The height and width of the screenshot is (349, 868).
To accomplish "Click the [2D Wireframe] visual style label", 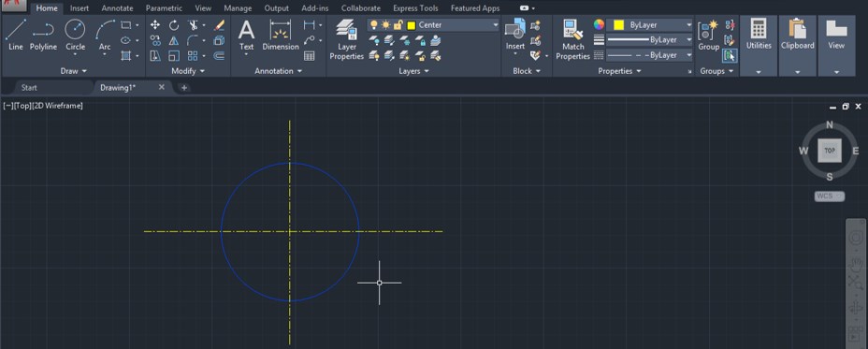I will point(57,106).
